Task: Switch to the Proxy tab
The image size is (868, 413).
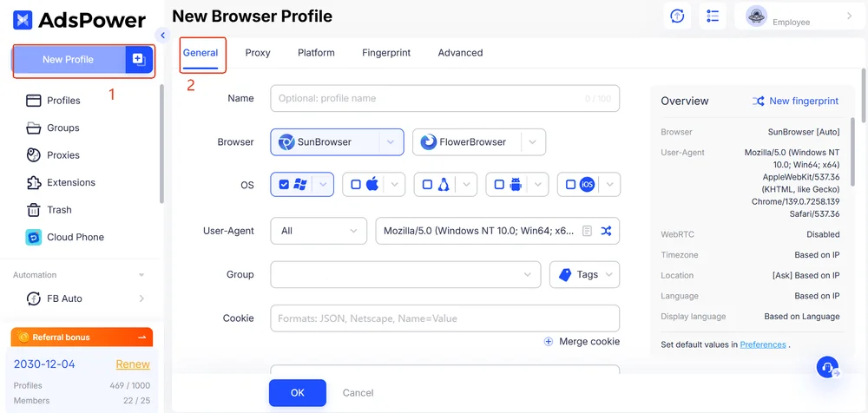Action: 258,53
